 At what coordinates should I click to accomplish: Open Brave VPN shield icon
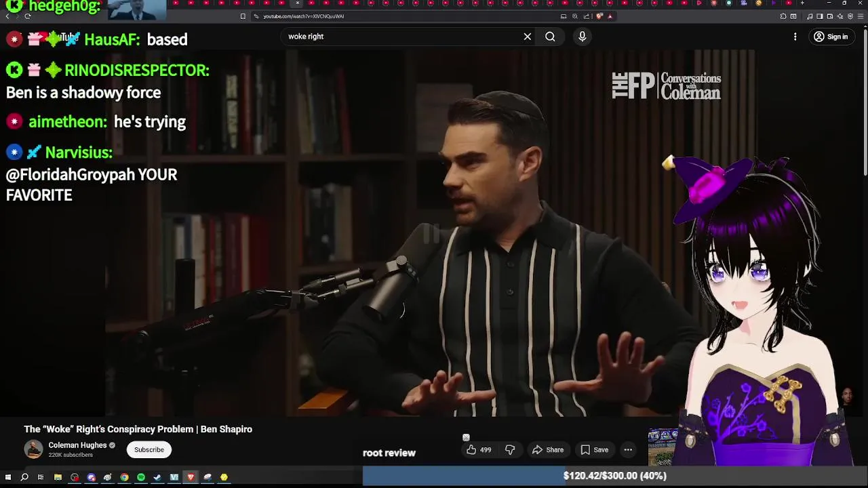pyautogui.click(x=850, y=16)
